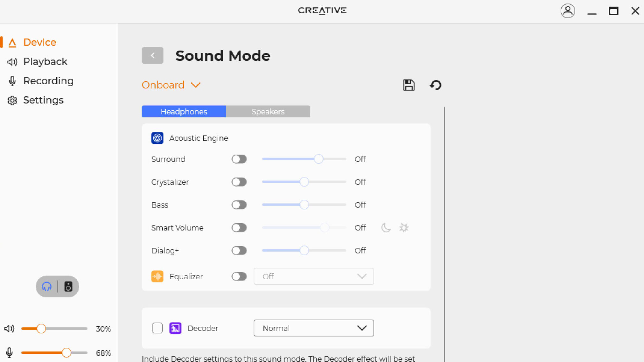Mute the microphone using bottom mic icon
Screen dimensions: 644x362
[9, 353]
